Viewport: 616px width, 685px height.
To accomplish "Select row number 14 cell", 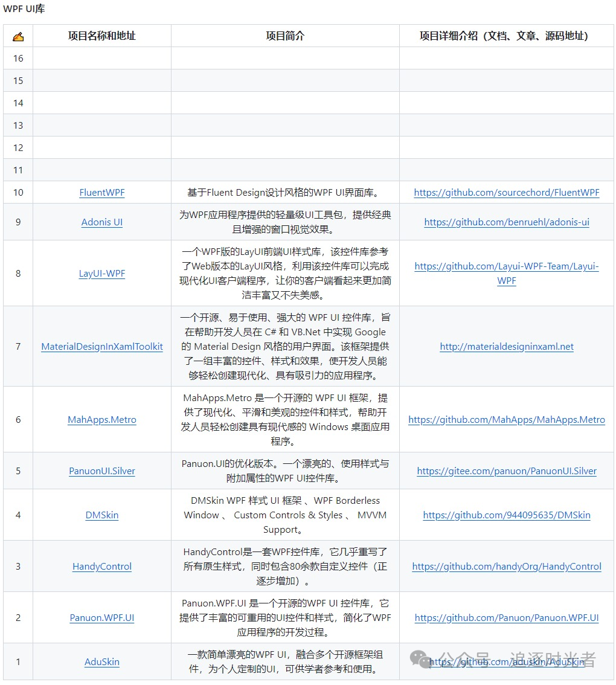I will pyautogui.click(x=18, y=103).
